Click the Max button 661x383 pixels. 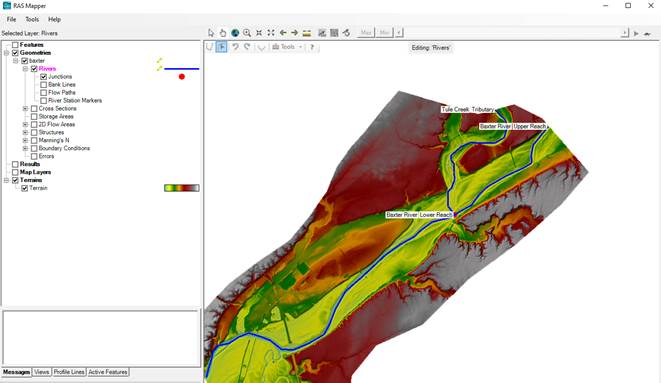click(x=366, y=32)
